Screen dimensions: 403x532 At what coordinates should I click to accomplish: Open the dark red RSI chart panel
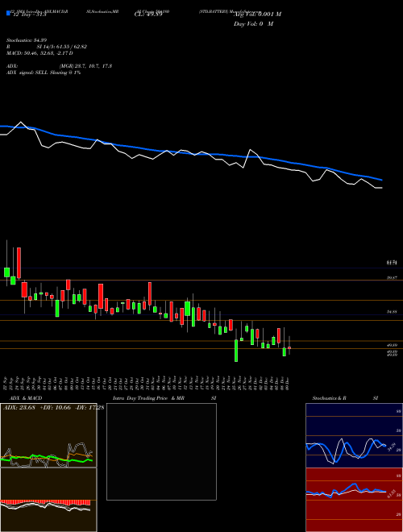coord(354,500)
